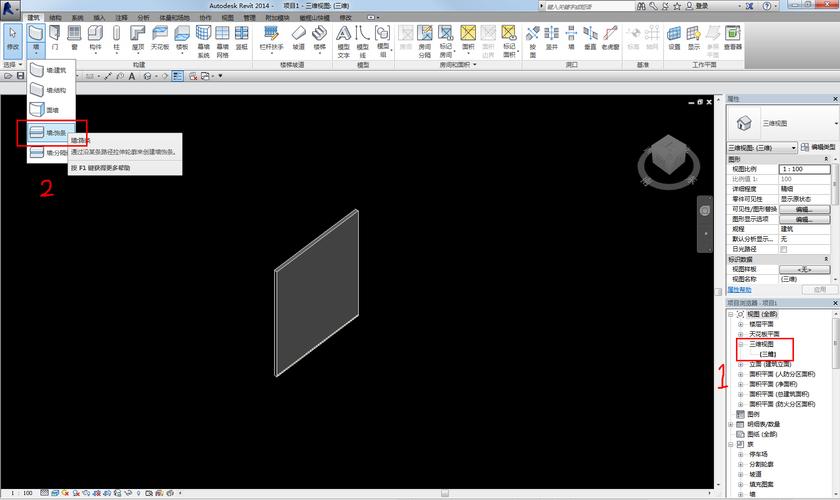Click the text 'A' icon in quick access toolbar
The width and height of the screenshot is (840, 500).
pos(132,76)
